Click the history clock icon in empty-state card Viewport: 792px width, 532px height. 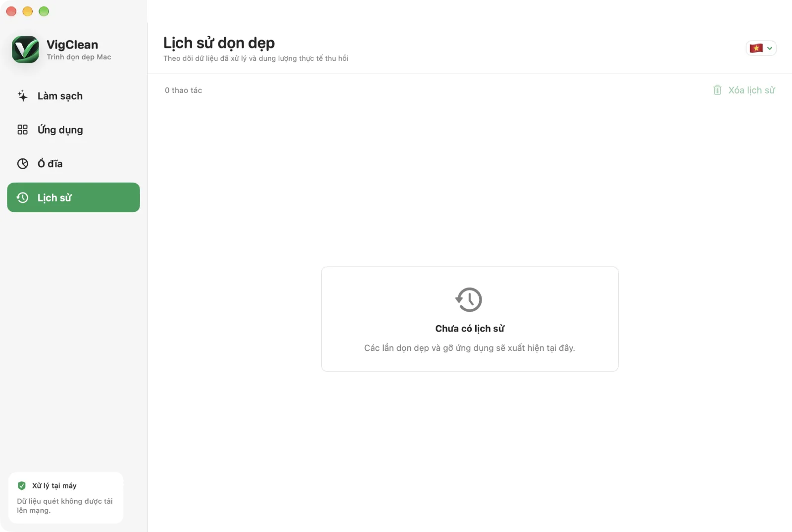(x=469, y=299)
